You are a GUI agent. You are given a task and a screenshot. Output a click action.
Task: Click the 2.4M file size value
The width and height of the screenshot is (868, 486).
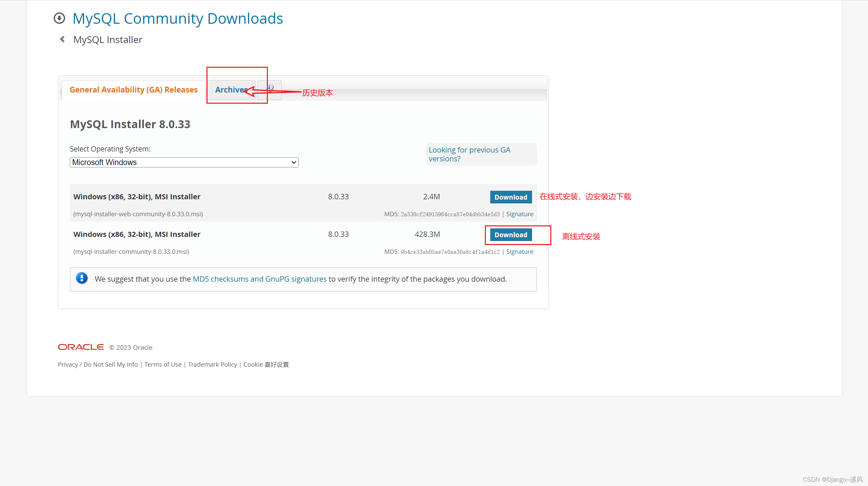431,197
